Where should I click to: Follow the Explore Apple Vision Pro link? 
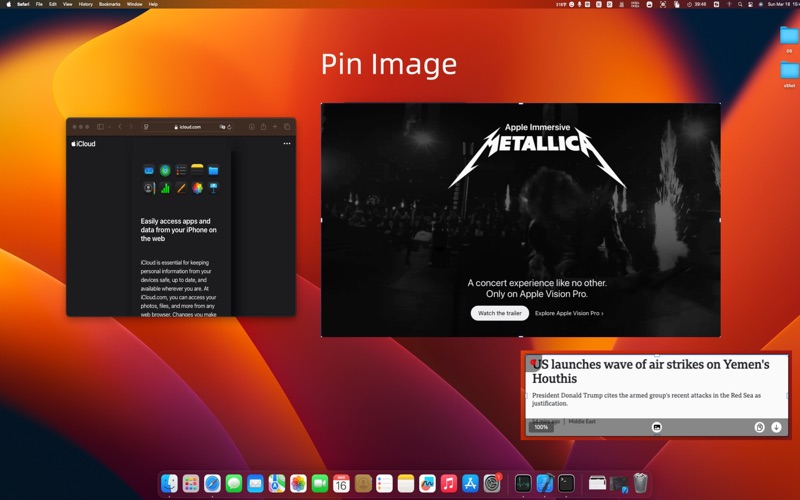coord(569,313)
